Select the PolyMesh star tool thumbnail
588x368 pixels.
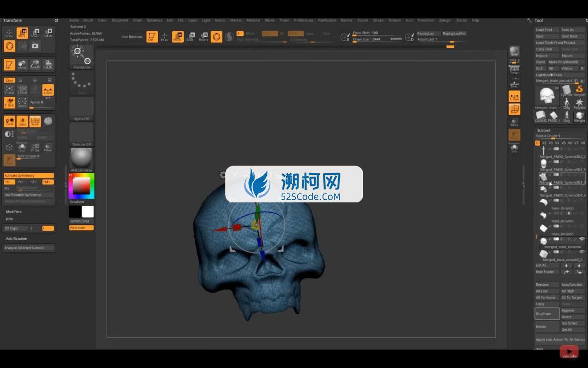tap(579, 103)
